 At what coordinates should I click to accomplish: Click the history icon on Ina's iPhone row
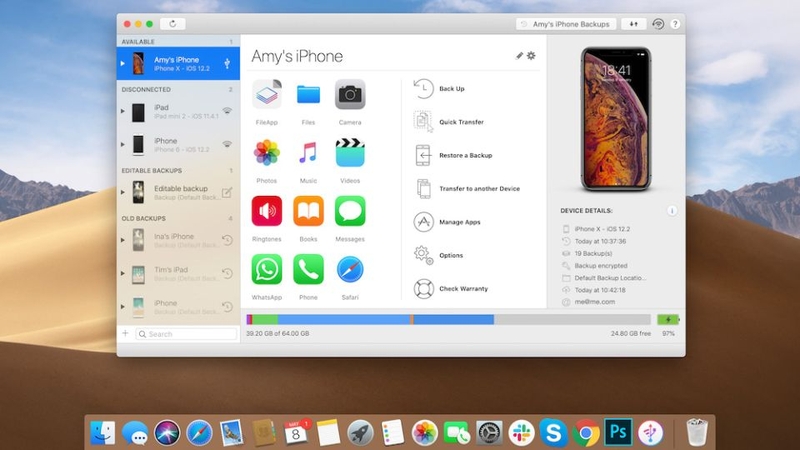click(228, 240)
